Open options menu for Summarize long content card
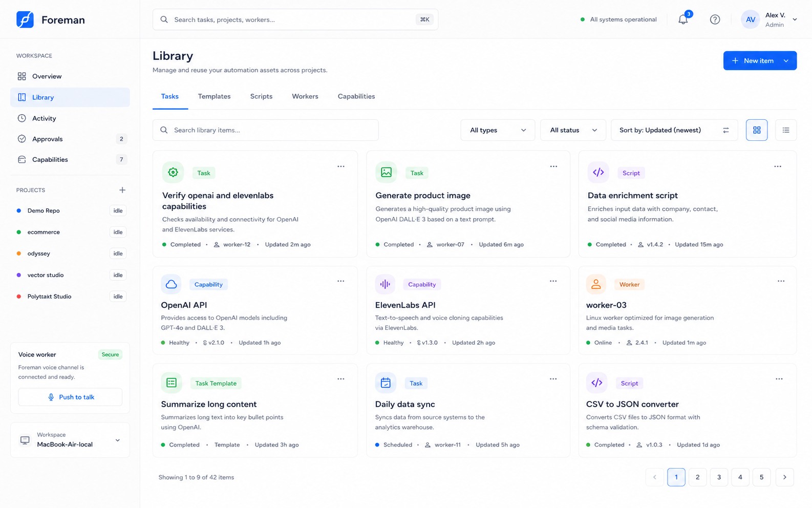Viewport: 812px width, 508px height. 341,379
